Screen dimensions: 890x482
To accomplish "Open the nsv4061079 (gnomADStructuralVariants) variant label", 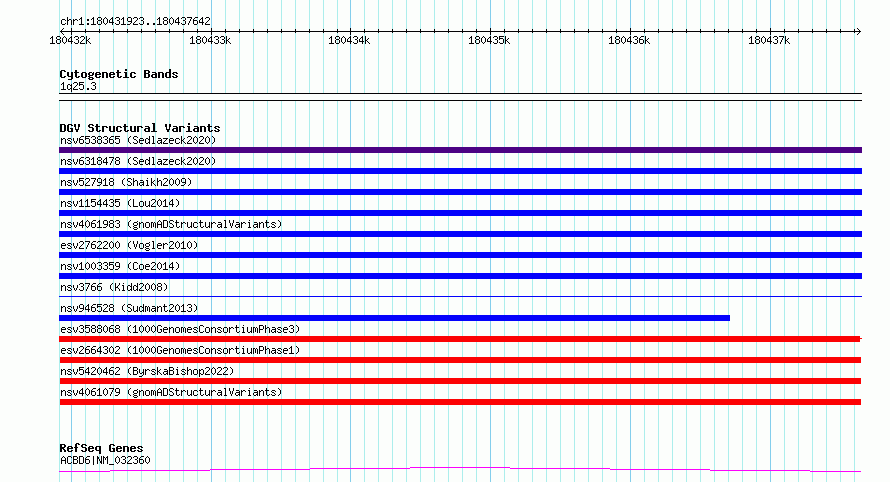I will coord(171,392).
